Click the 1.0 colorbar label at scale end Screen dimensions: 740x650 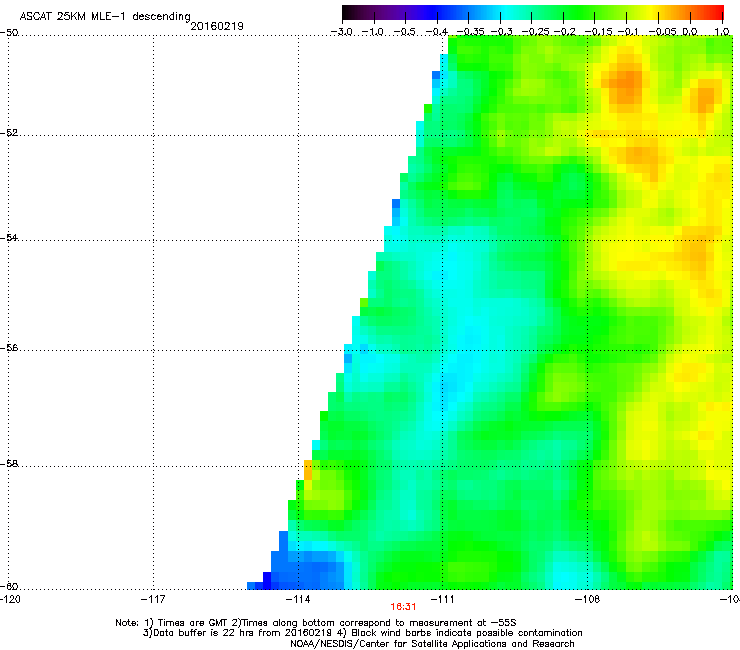pyautogui.click(x=722, y=32)
